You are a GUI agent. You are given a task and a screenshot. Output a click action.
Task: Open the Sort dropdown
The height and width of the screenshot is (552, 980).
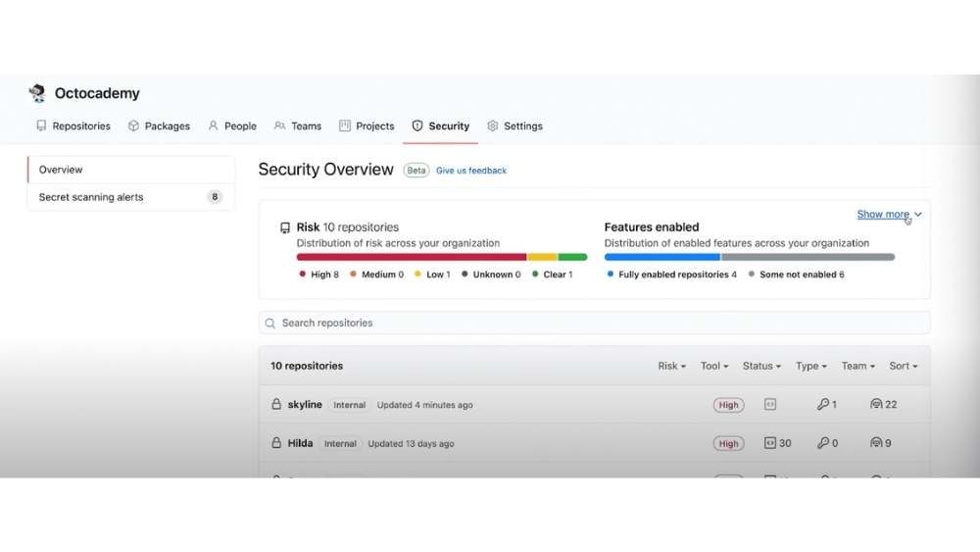904,366
